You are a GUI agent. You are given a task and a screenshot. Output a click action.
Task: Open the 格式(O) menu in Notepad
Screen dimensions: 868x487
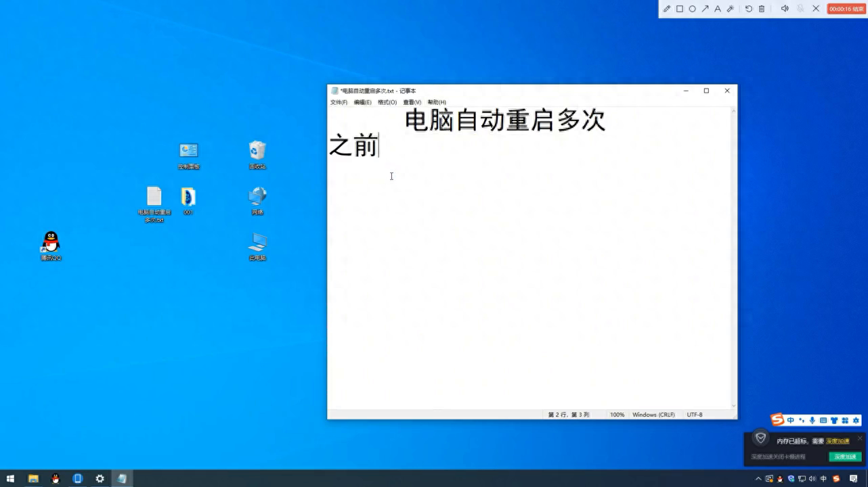pyautogui.click(x=387, y=102)
